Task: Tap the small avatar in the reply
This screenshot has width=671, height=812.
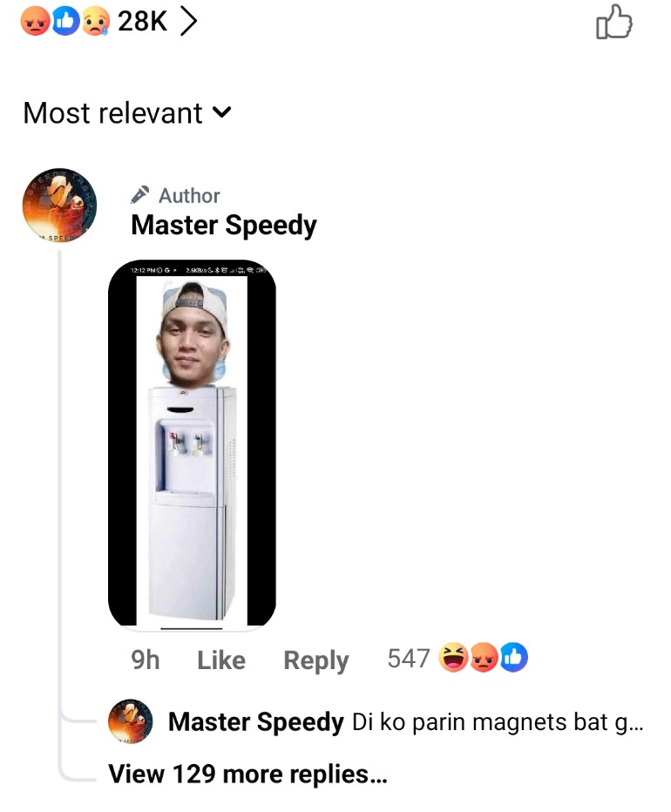Action: (x=130, y=722)
